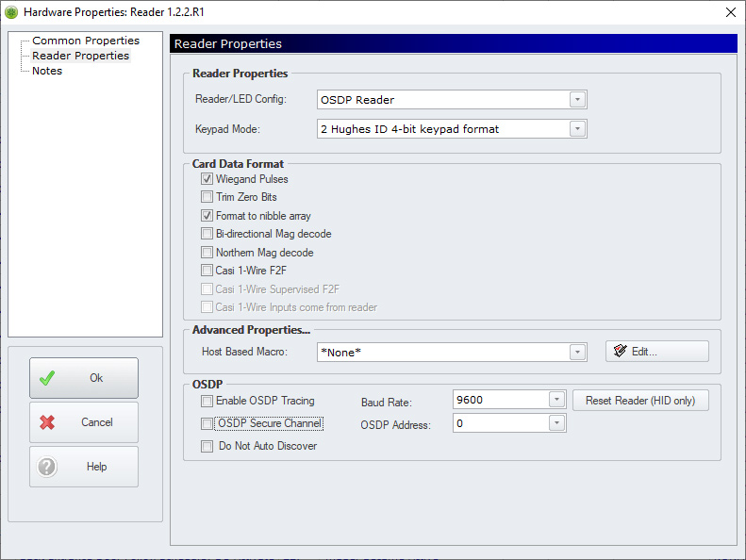
Task: Open Keypad Mode dropdown arrow
Action: [577, 129]
